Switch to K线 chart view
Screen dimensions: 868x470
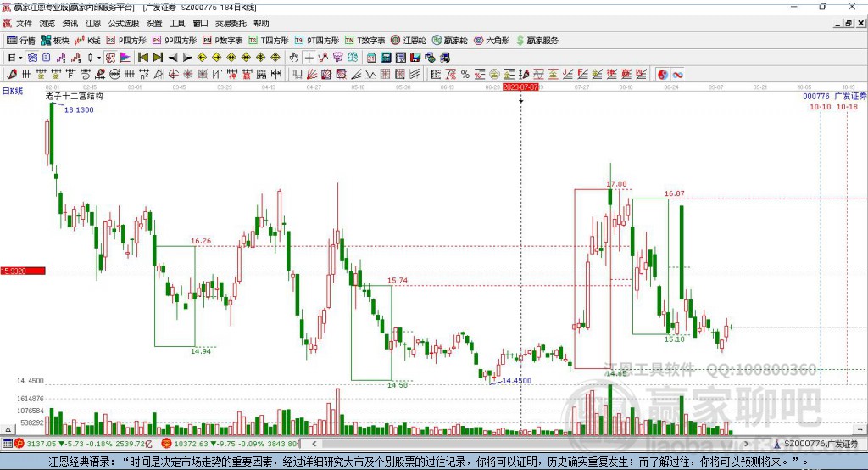[x=87, y=41]
